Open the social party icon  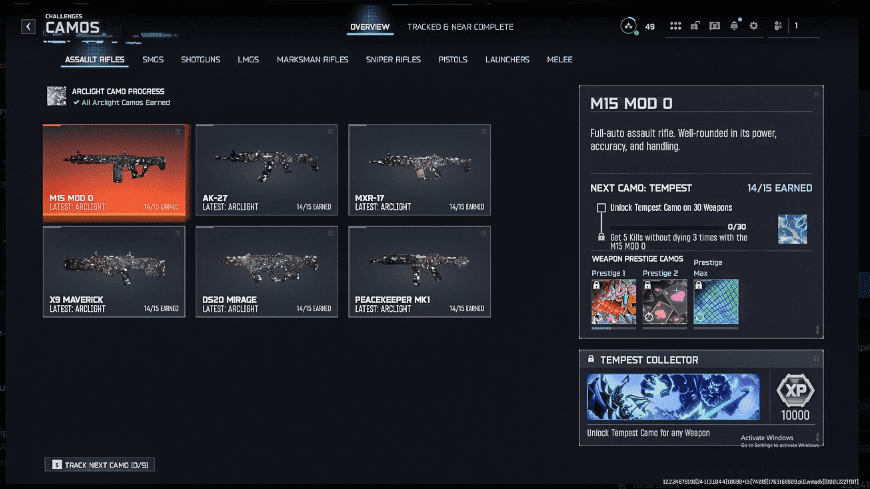[x=779, y=26]
